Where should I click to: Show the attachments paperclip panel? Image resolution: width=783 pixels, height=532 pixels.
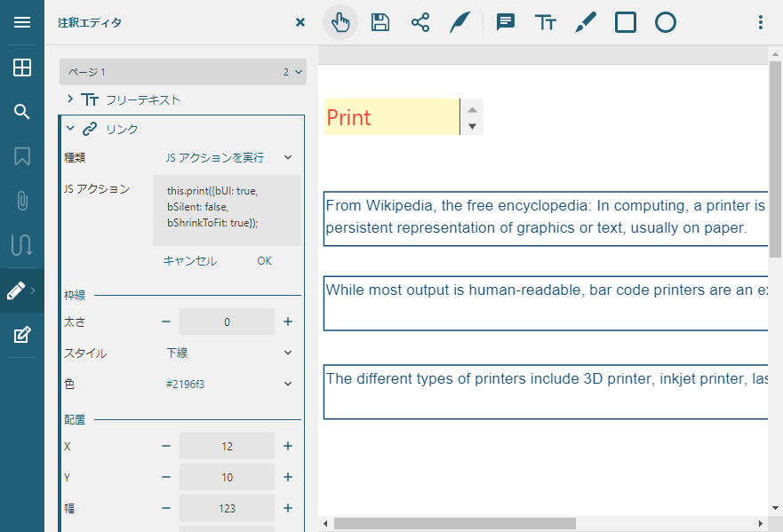22,201
